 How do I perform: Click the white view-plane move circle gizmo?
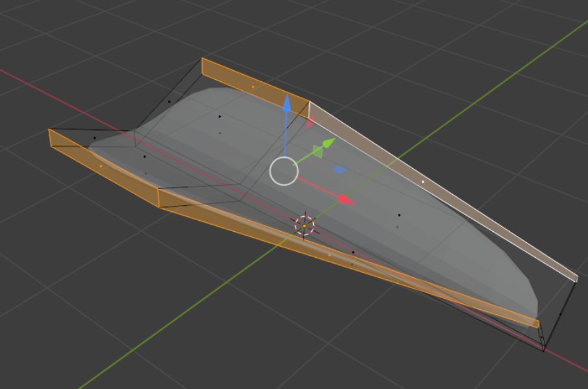click(x=284, y=171)
